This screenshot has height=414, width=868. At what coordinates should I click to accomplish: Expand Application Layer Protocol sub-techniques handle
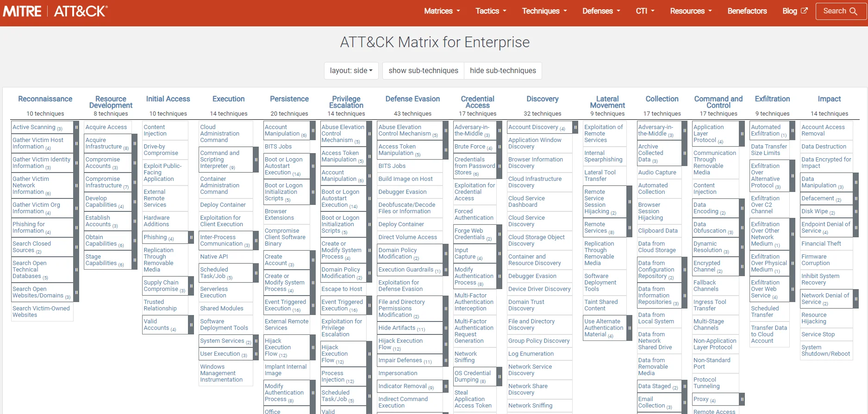pyautogui.click(x=742, y=134)
